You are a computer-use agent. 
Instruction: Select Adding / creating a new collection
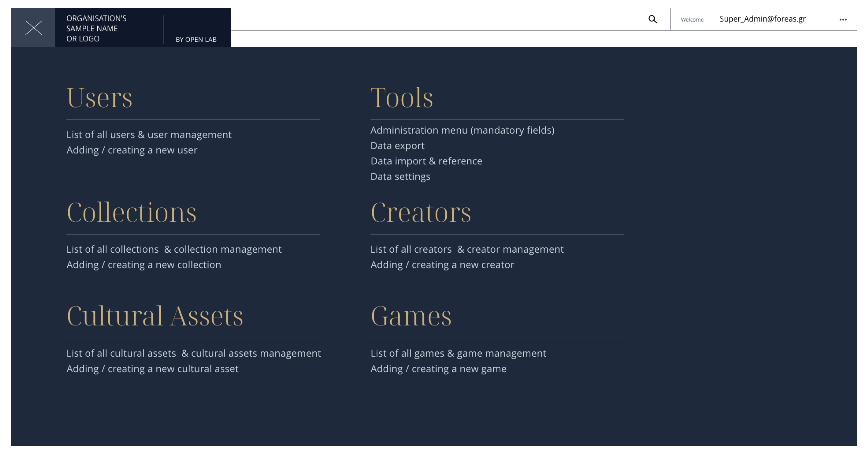coord(144,265)
